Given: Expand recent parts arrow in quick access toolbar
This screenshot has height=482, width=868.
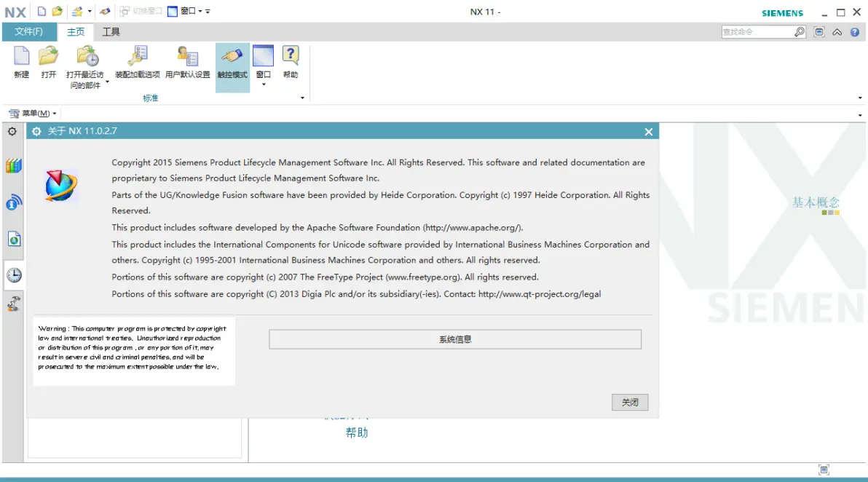Looking at the screenshot, I should [90, 11].
